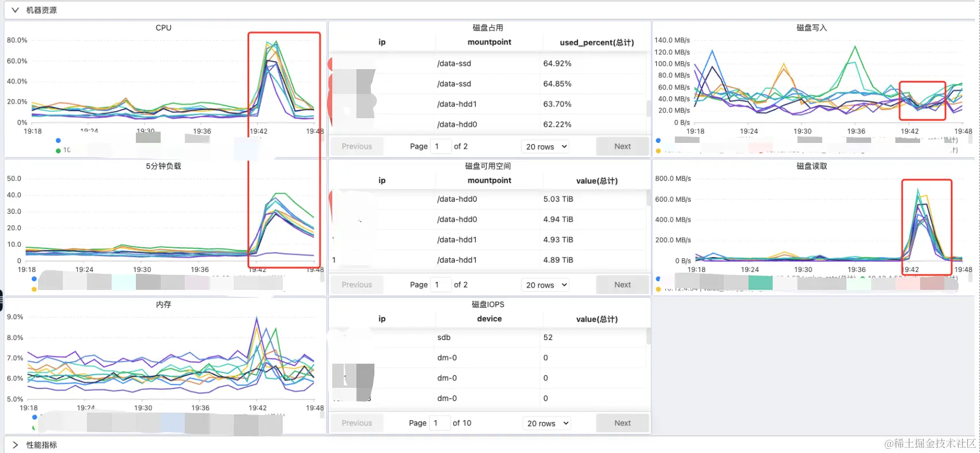980x453 pixels.
Task: Click Previous in the 磁盘占用 table
Action: pos(357,146)
